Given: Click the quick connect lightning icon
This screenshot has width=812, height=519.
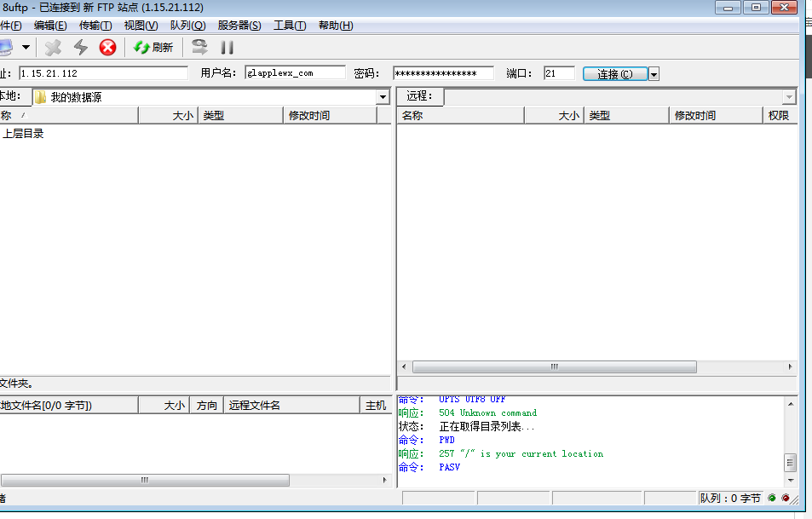Looking at the screenshot, I should [x=81, y=48].
